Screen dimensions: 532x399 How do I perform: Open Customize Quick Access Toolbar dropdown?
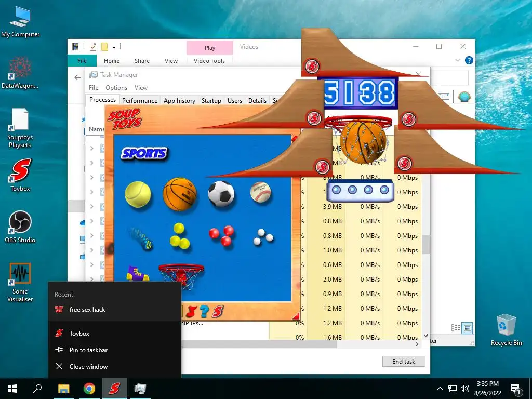[114, 47]
